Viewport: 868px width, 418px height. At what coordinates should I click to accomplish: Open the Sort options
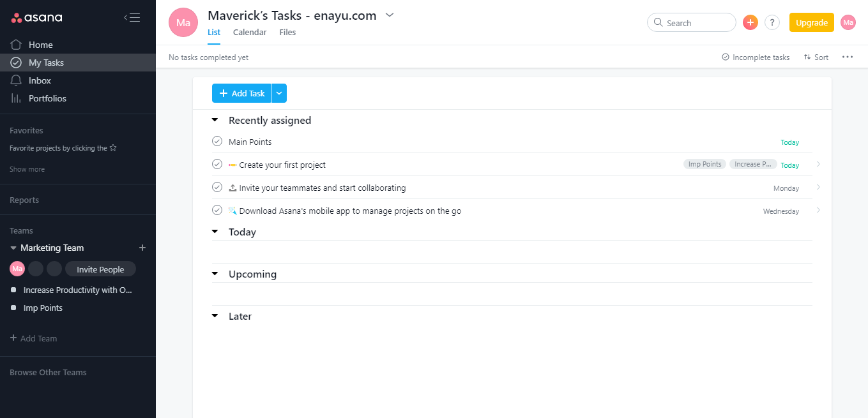[x=816, y=57]
